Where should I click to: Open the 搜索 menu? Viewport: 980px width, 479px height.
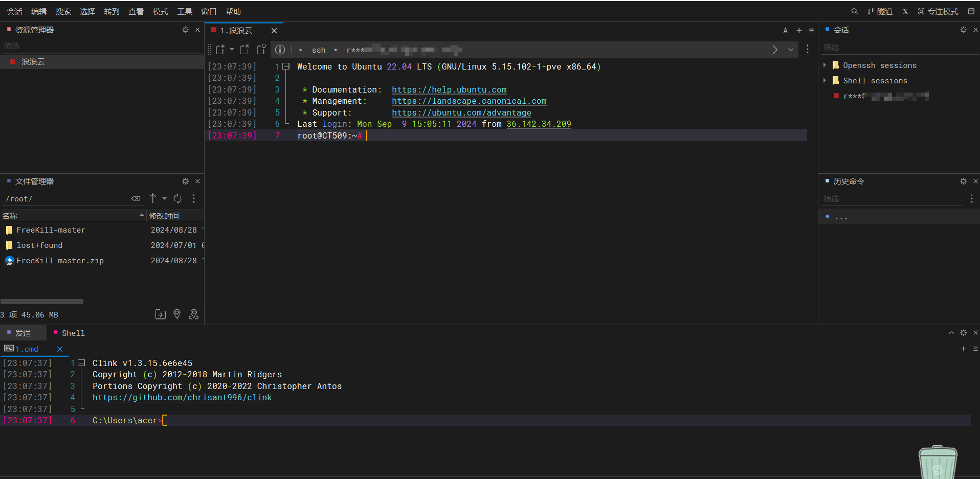[x=63, y=11]
